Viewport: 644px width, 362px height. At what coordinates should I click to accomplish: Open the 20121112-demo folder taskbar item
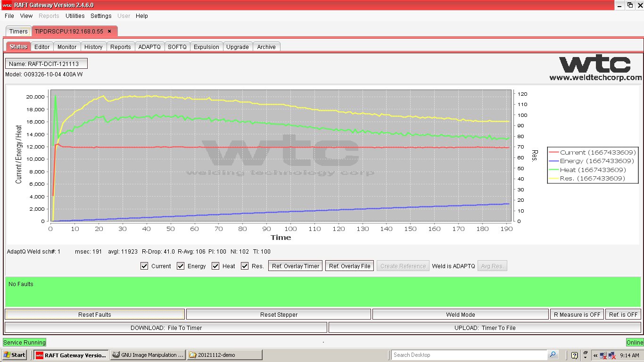pyautogui.click(x=224, y=355)
